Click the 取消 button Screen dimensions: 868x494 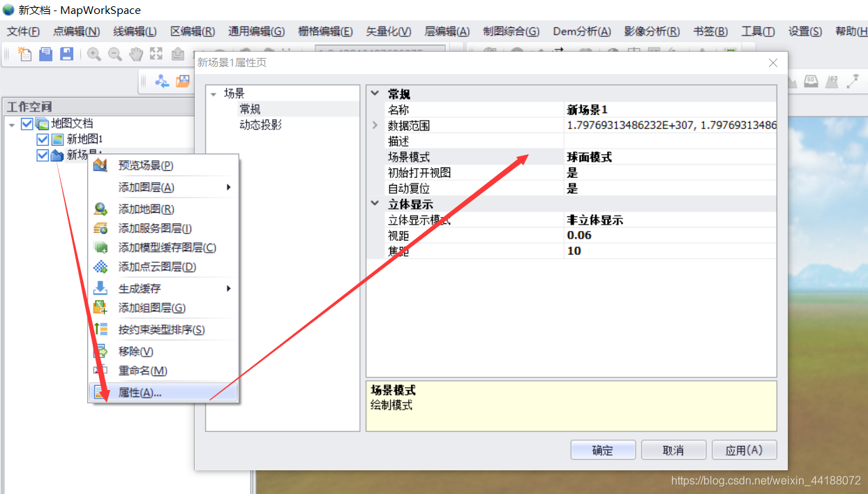[x=673, y=450]
